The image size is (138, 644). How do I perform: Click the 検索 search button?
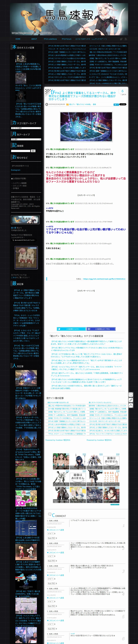(x=33, y=151)
